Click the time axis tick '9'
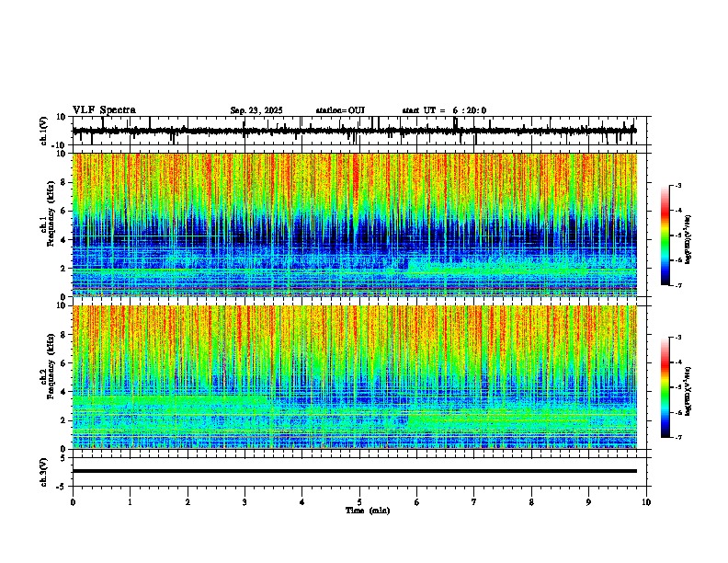728x563 pixels. pyautogui.click(x=588, y=502)
